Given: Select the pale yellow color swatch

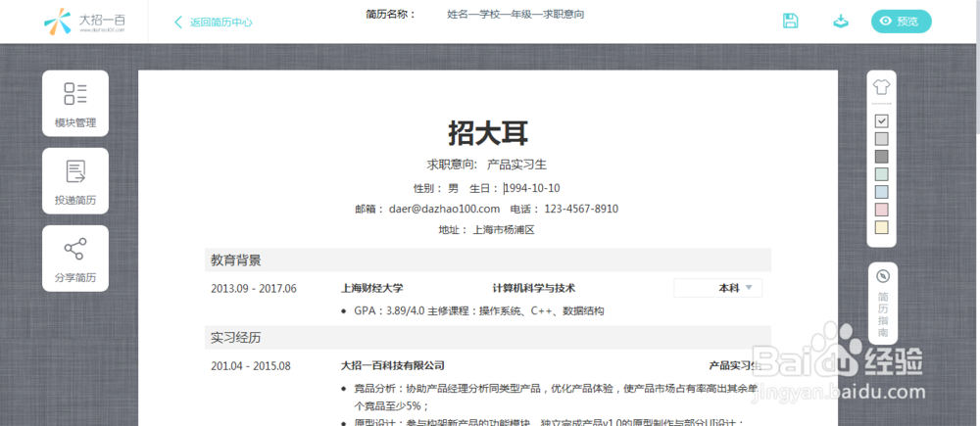Looking at the screenshot, I should tap(881, 227).
